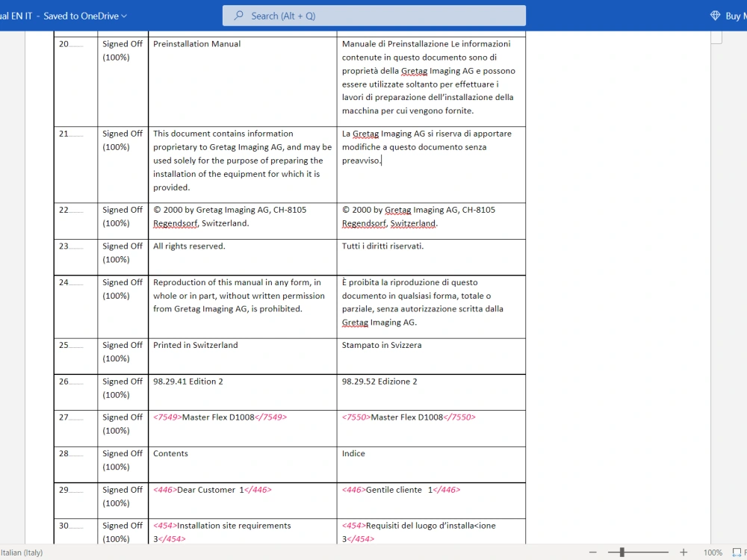747x560 pixels.
Task: Click 'Reproduction of this manual' cell
Action: pyautogui.click(x=243, y=307)
